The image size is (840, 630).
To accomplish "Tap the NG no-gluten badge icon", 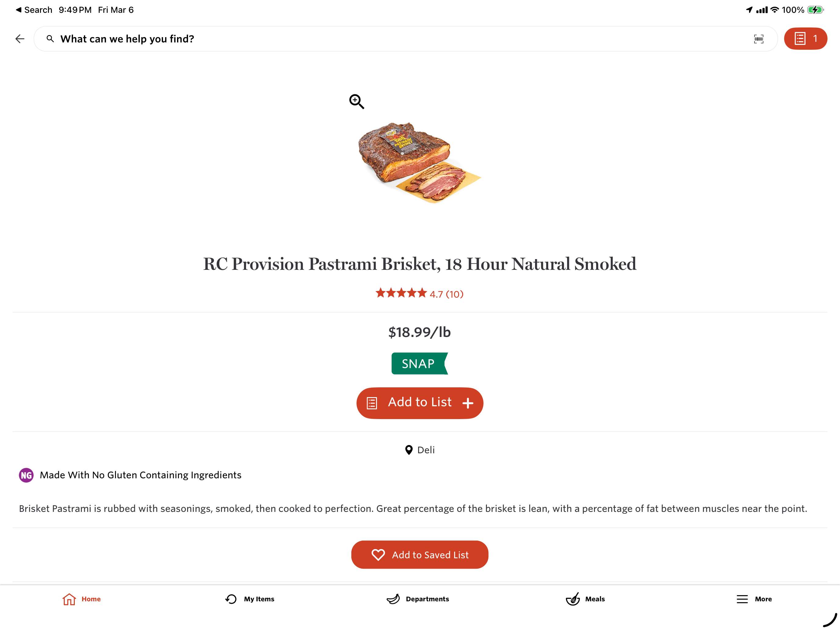I will click(x=26, y=475).
